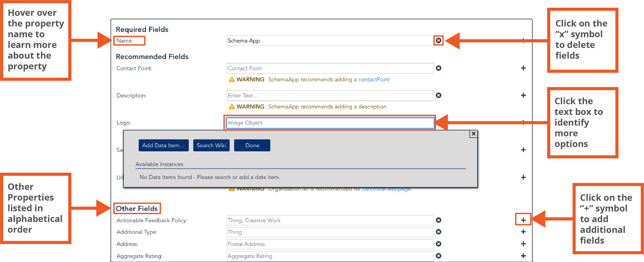Delete the Actionable Feedback Policy field
This screenshot has width=644, height=262.
(x=438, y=220)
